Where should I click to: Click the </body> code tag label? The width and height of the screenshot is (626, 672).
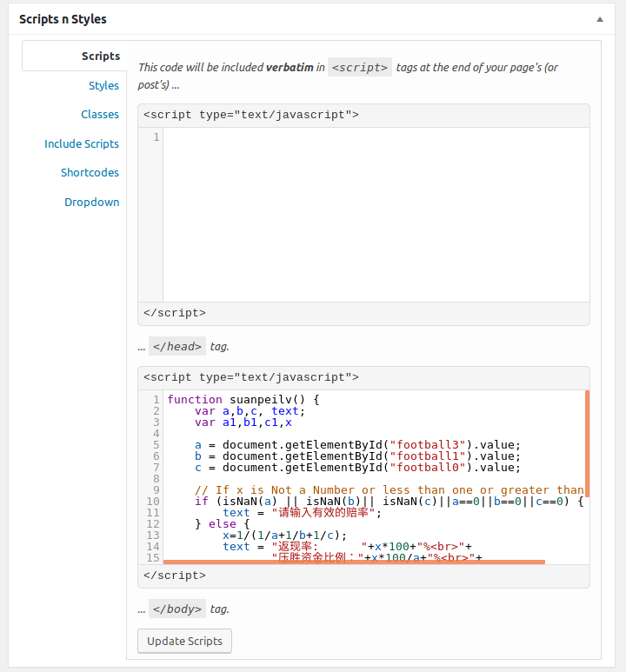pos(177,609)
